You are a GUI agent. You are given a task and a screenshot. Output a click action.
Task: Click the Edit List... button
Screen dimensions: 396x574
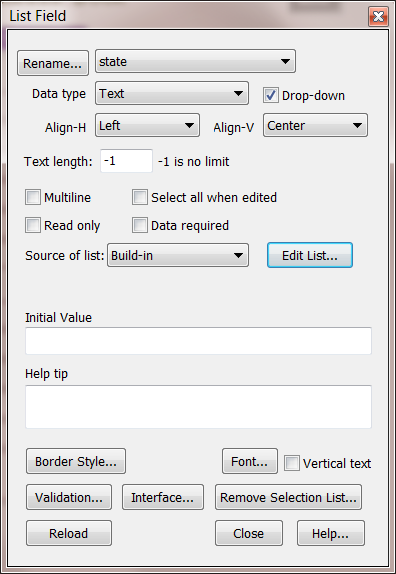tap(310, 255)
